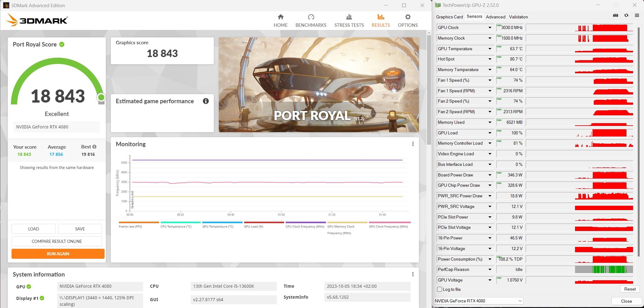Open the GPU Voltage sensor dropdown
The height and width of the screenshot is (308, 644).
click(490, 280)
